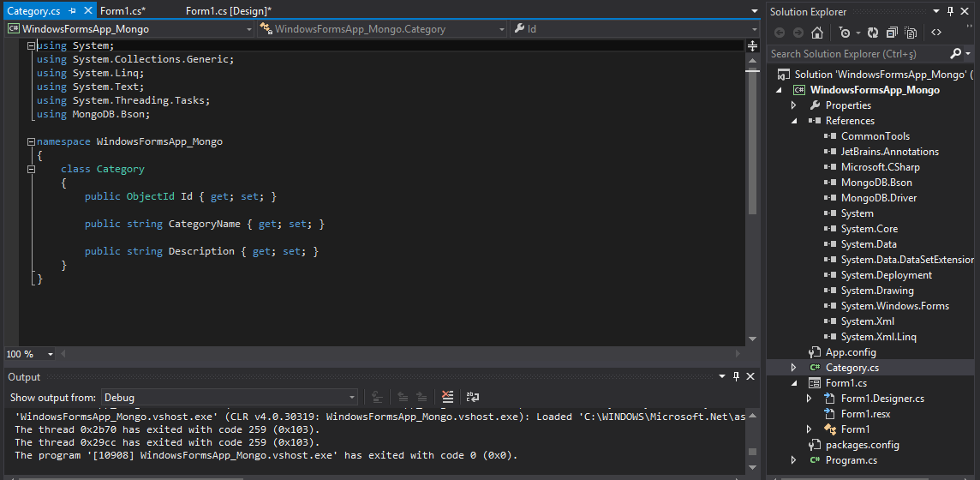Open the editor zoom level 100 % dropdown

coord(51,354)
